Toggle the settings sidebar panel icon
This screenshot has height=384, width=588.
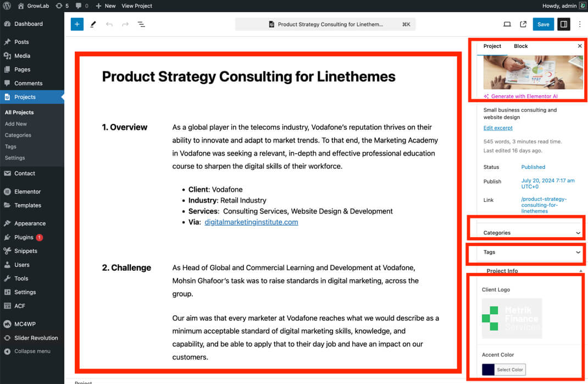click(563, 24)
